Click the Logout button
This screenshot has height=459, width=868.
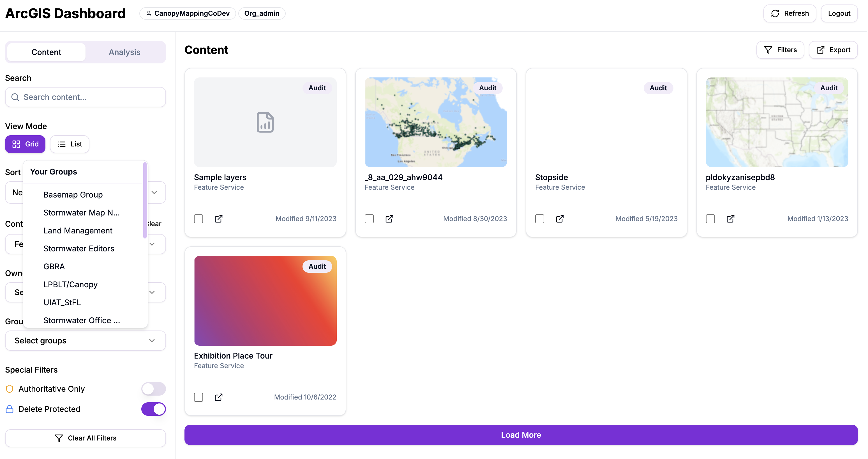(839, 13)
